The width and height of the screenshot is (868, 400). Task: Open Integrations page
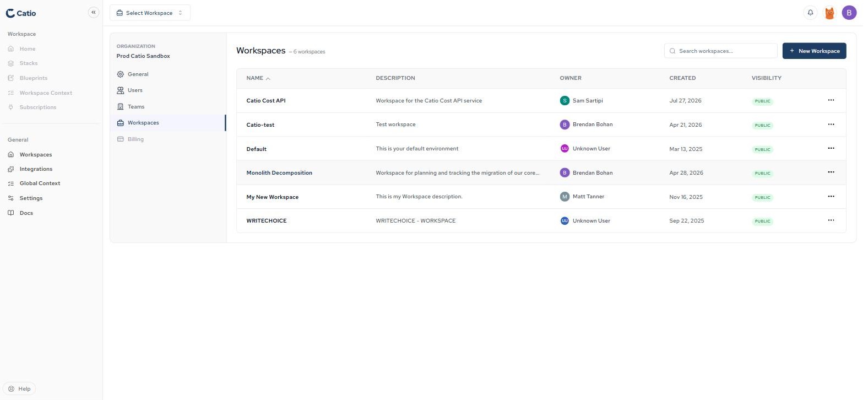pos(36,169)
